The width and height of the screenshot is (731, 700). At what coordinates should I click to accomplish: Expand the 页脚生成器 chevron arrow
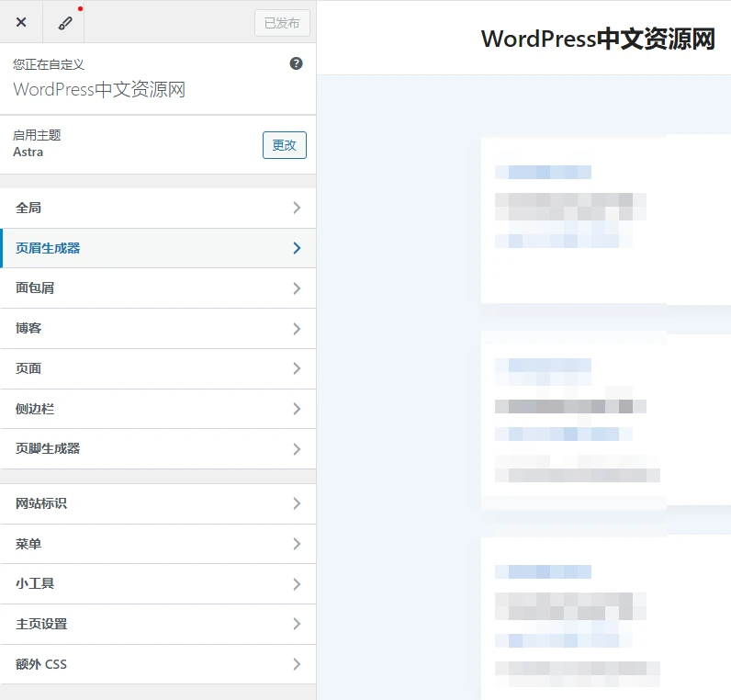(297, 449)
